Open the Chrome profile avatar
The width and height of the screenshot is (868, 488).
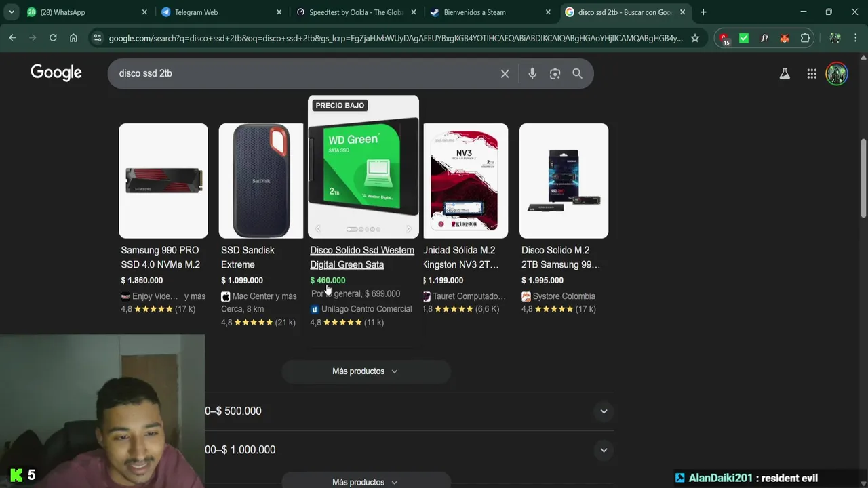(x=835, y=38)
